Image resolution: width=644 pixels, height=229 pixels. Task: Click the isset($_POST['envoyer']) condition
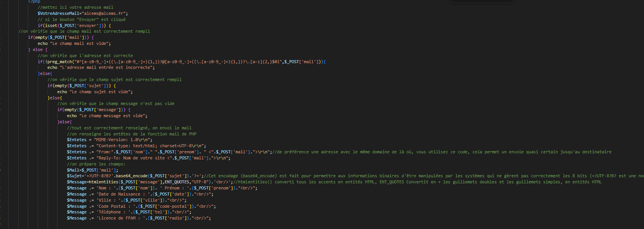click(75, 25)
